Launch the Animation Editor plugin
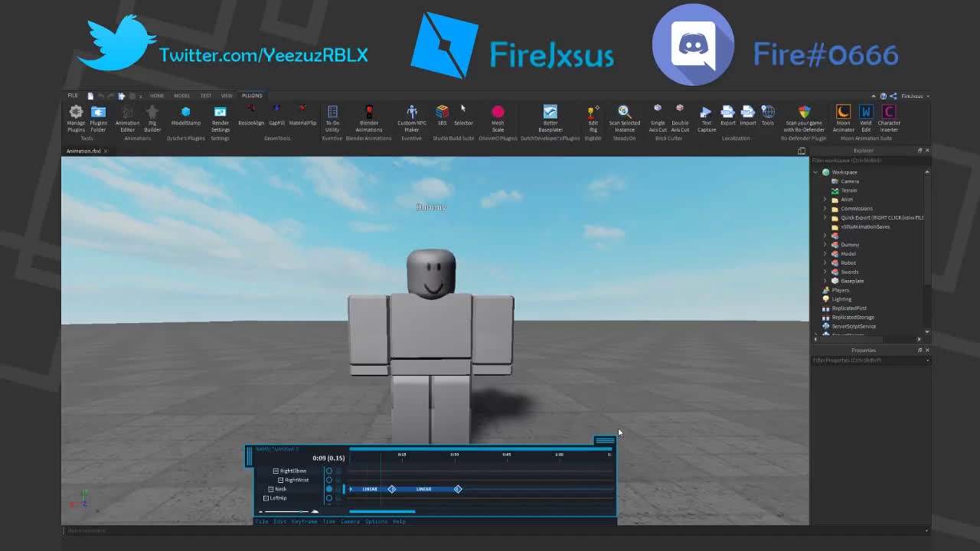This screenshot has width=980, height=551. 127,119
